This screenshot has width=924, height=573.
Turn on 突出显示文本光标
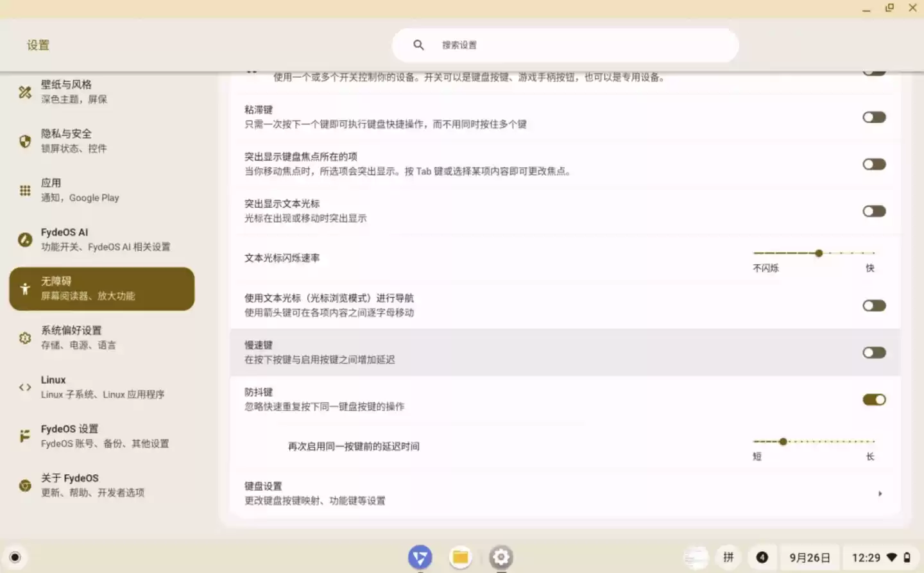[874, 210]
